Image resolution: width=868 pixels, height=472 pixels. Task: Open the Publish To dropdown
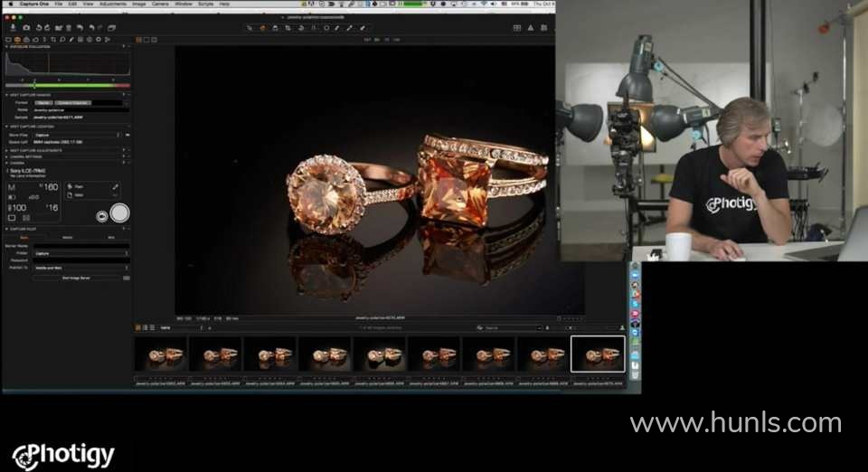pyautogui.click(x=80, y=268)
